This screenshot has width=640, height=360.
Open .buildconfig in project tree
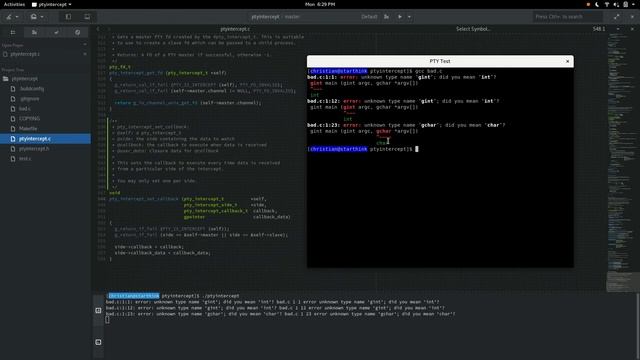(31, 89)
